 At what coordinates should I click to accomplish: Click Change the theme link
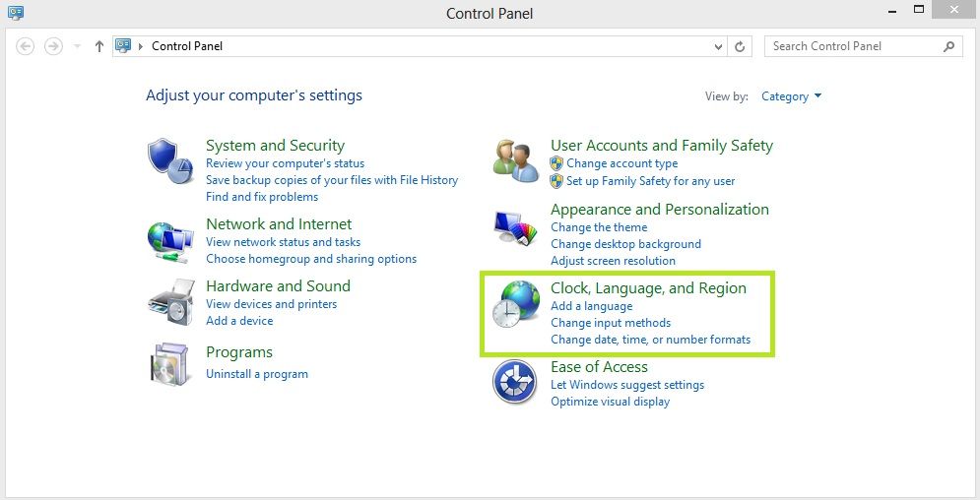[599, 227]
